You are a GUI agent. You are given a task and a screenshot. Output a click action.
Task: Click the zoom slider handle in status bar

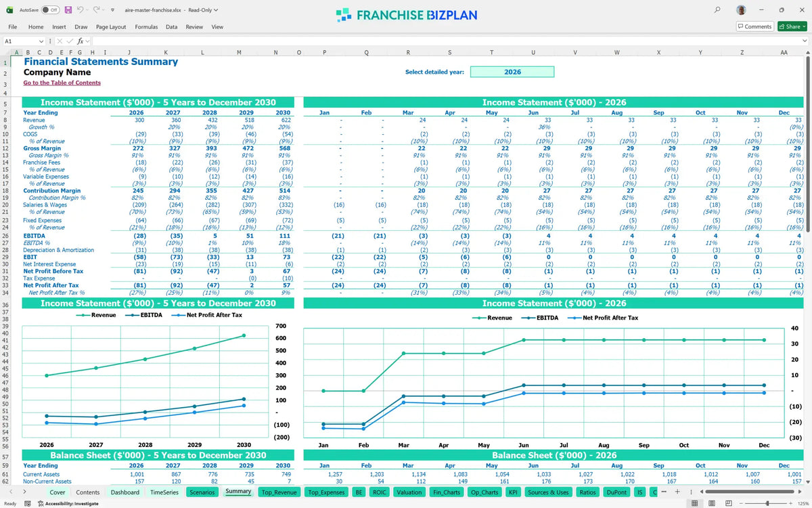point(767,503)
